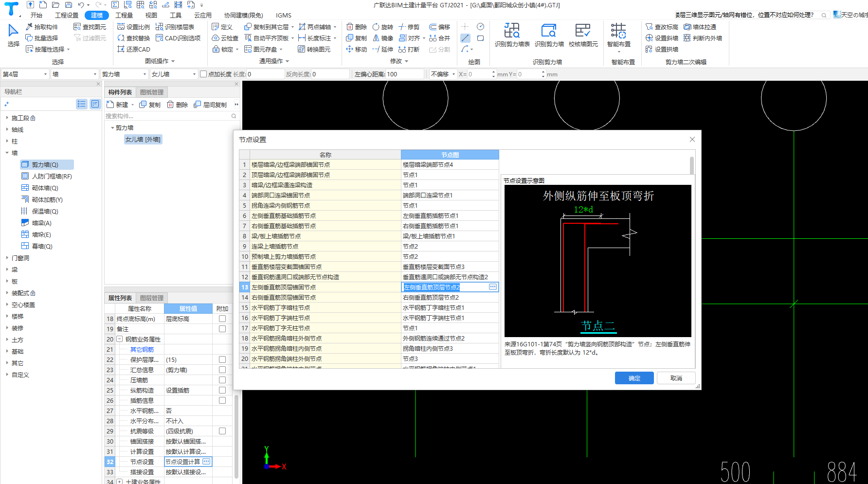Toggle 附加 checkbox for 纵筋构造 row
Screen dimensions: 868x484
pyautogui.click(x=222, y=390)
